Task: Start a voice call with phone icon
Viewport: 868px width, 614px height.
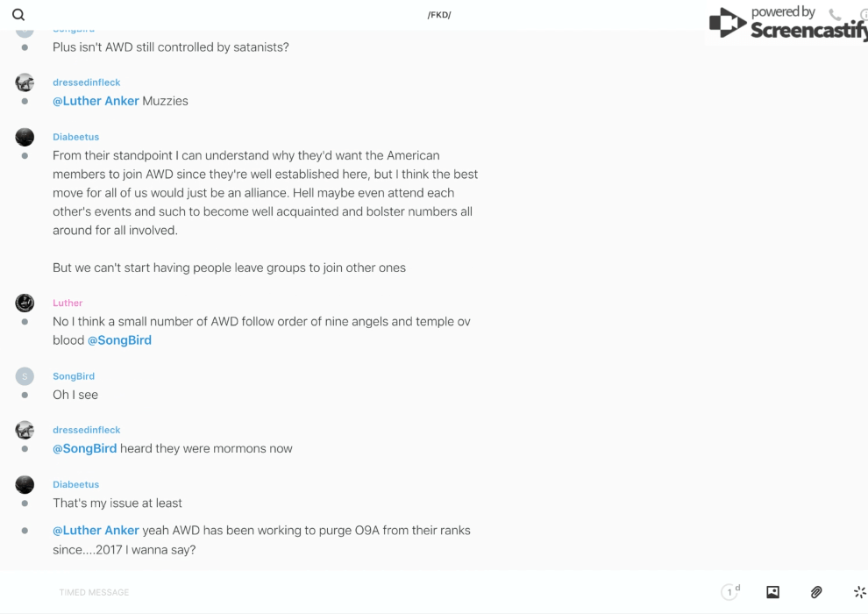Action: (x=835, y=15)
